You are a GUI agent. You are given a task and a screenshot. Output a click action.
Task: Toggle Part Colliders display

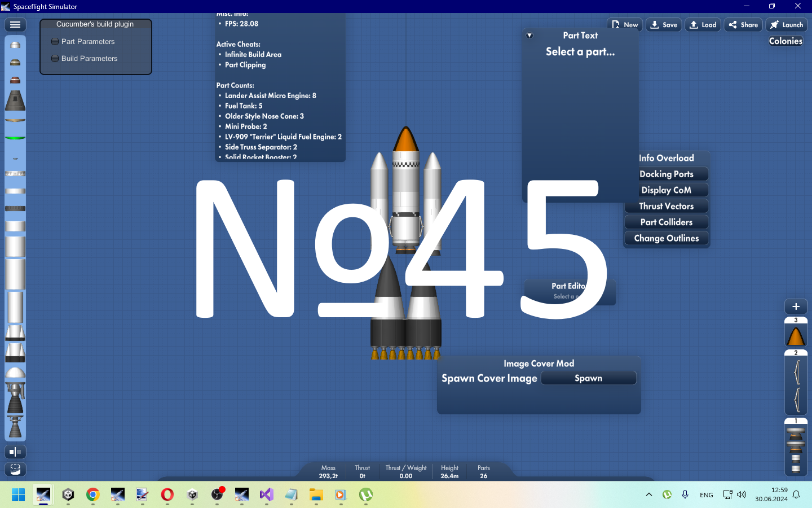(667, 222)
